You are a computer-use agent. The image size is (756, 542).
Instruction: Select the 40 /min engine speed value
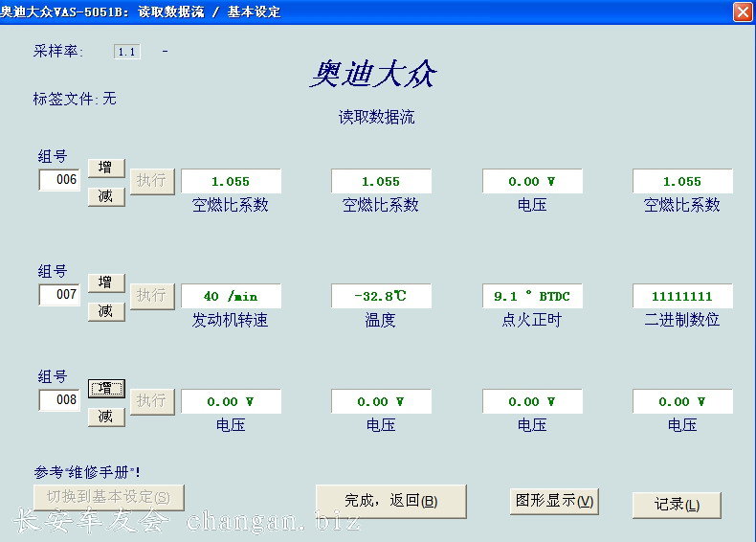click(231, 296)
